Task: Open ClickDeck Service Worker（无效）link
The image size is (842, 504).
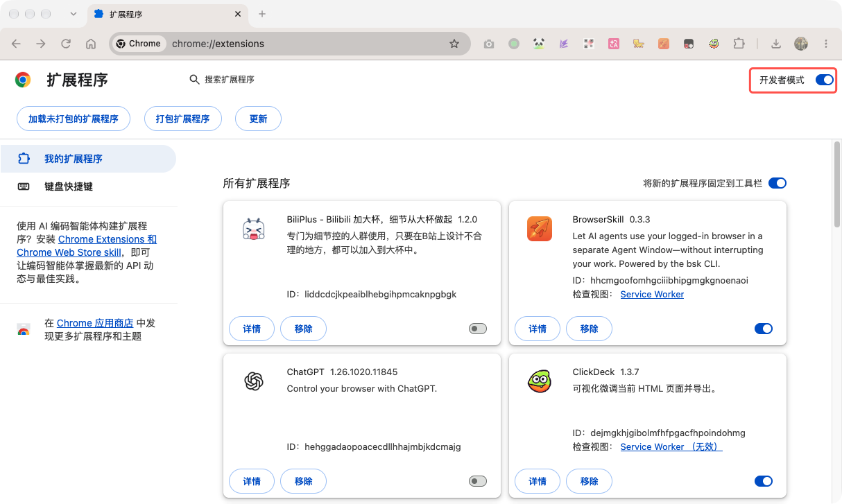Action: coord(671,447)
